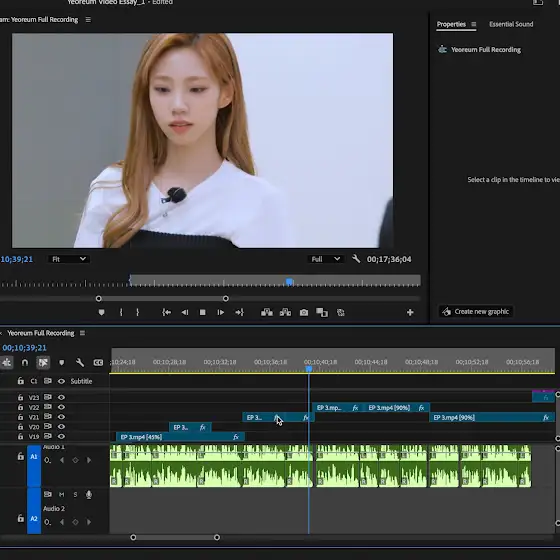This screenshot has height=560, width=560.
Task: Open Program monitor settings wrench
Action: click(x=356, y=259)
